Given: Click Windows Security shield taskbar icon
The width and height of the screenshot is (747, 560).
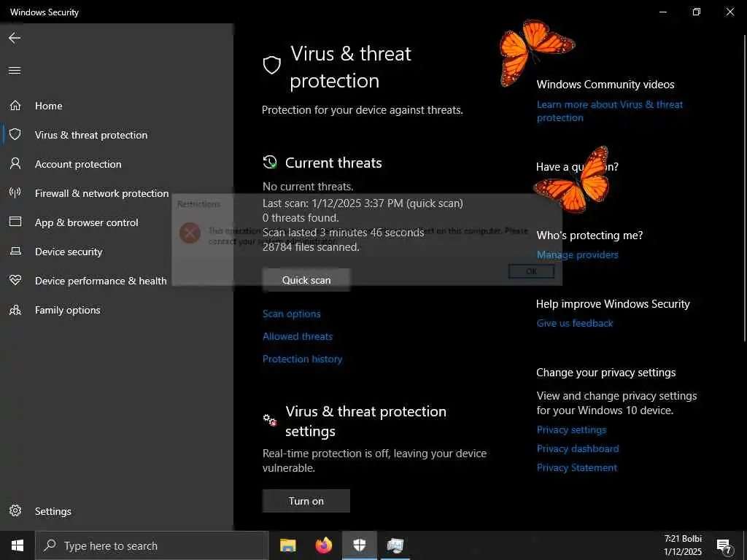Looking at the screenshot, I should coord(360,545).
